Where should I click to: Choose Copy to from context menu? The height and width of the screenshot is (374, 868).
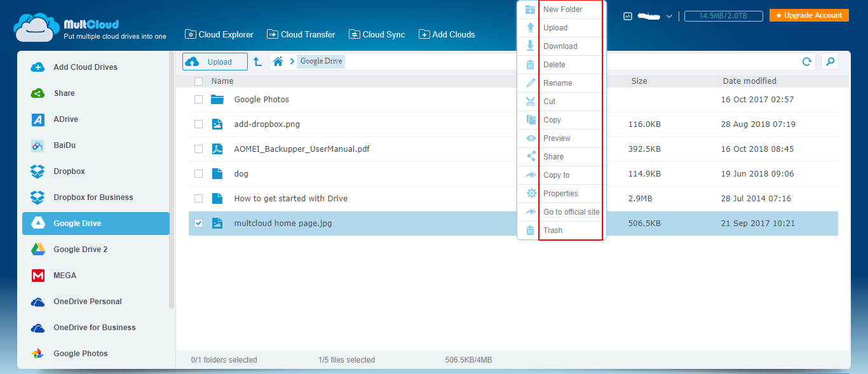pos(562,175)
